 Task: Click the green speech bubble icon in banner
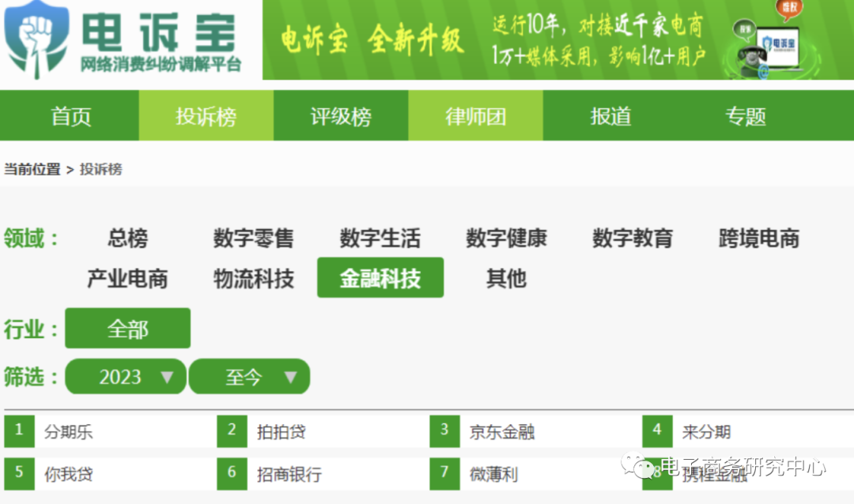coord(743,28)
